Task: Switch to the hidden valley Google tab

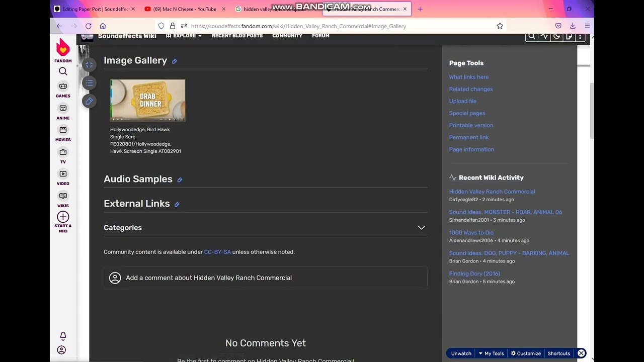Action: click(274, 9)
